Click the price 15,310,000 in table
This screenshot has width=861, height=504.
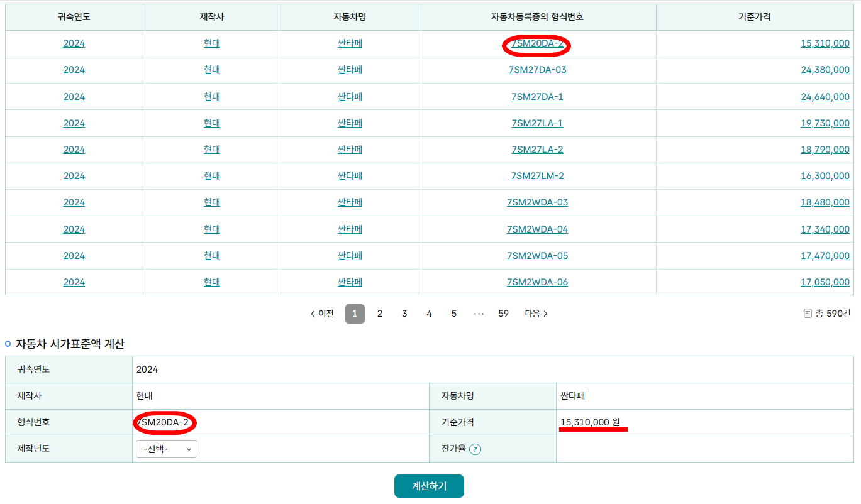[x=825, y=43]
